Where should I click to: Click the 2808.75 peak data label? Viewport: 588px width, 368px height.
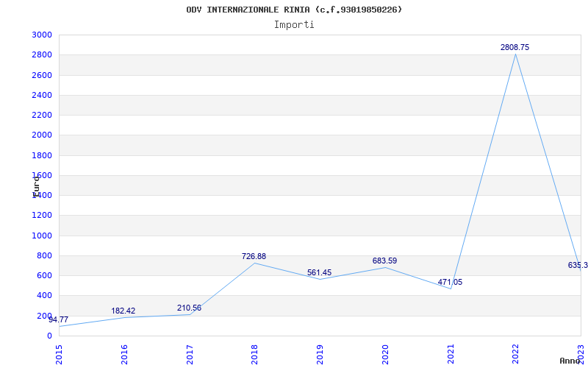pyautogui.click(x=514, y=47)
